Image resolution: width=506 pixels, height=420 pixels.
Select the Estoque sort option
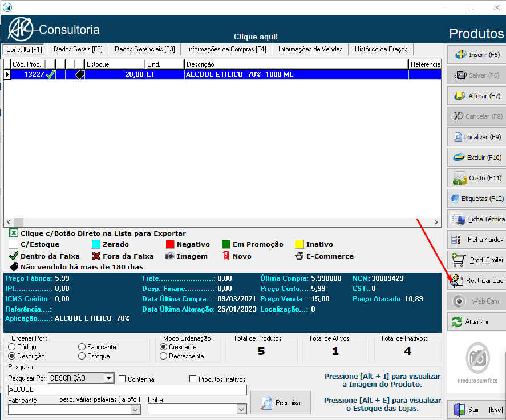(x=82, y=356)
